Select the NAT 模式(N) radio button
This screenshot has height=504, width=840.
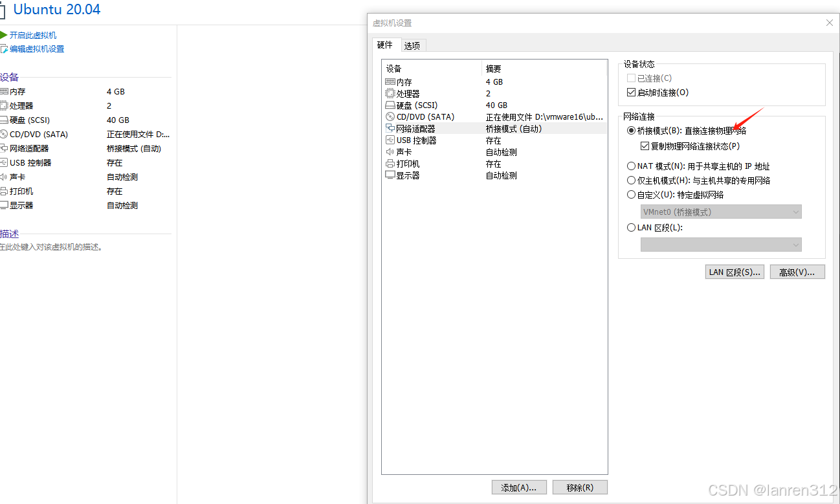click(x=632, y=166)
